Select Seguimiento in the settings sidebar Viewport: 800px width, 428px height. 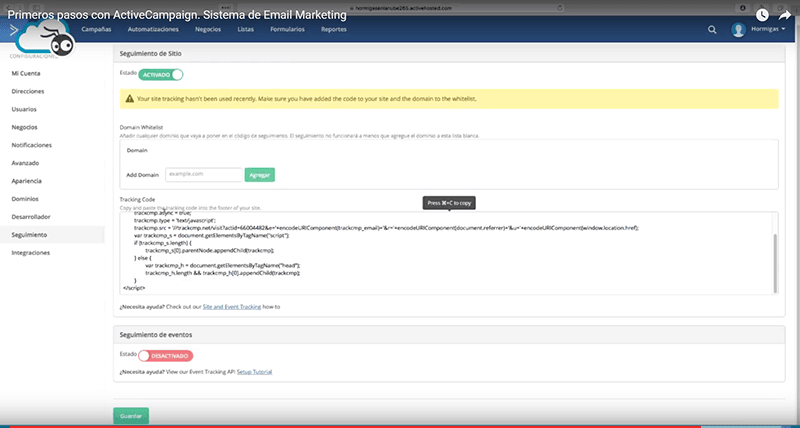(52, 235)
